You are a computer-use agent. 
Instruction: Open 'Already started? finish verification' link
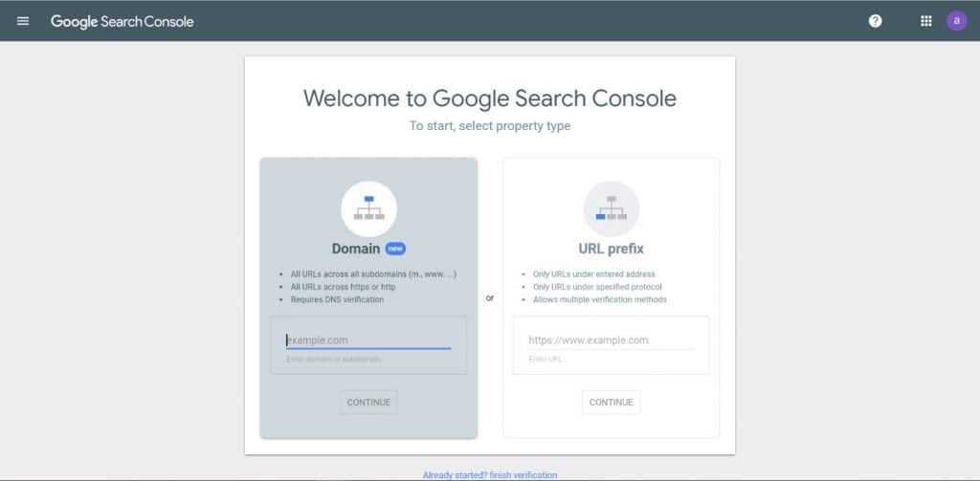490,475
